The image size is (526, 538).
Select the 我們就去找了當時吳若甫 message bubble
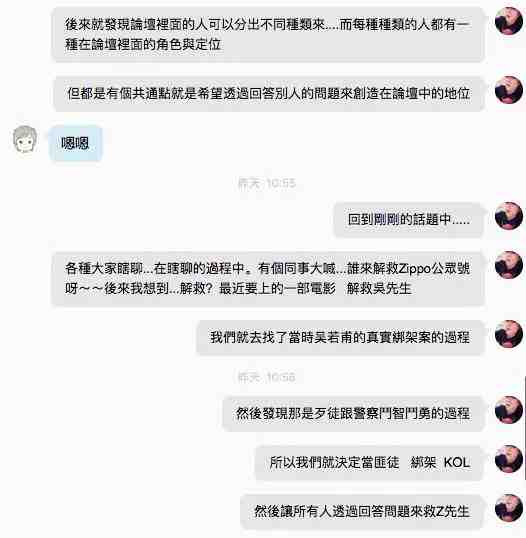[x=340, y=338]
